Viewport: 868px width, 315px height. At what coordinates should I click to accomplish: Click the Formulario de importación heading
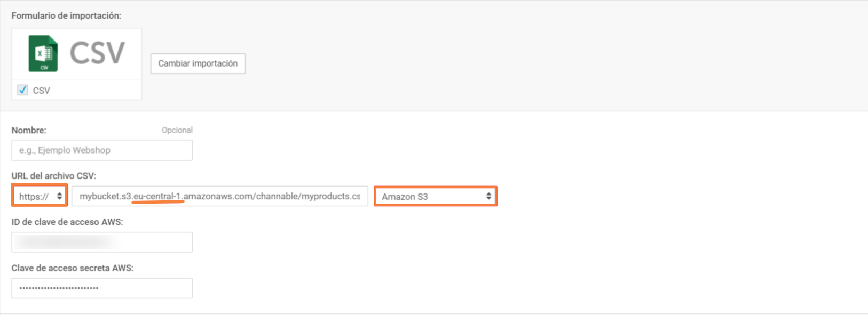(x=66, y=15)
